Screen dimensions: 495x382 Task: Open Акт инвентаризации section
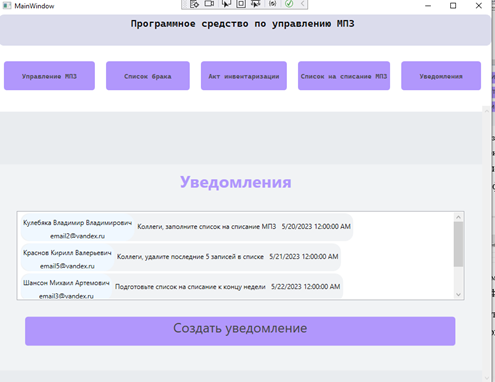(244, 76)
